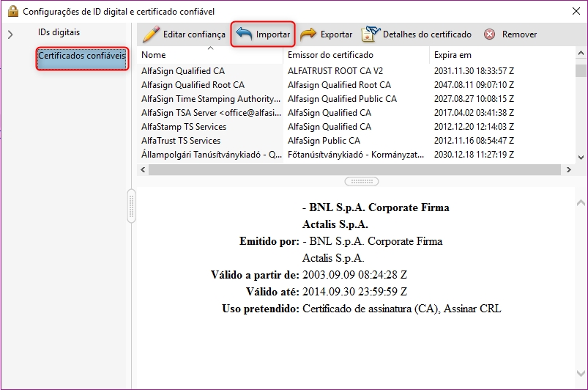Click the red Remover icon

click(489, 34)
